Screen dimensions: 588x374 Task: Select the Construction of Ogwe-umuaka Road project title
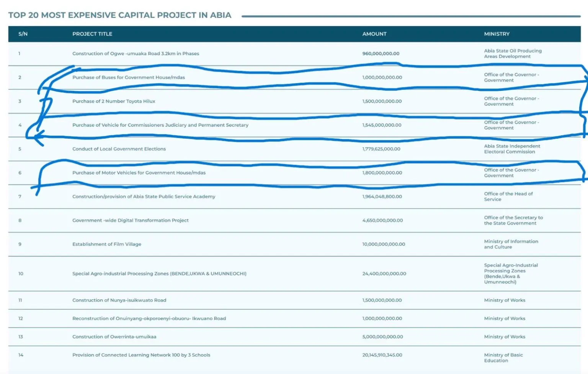136,54
